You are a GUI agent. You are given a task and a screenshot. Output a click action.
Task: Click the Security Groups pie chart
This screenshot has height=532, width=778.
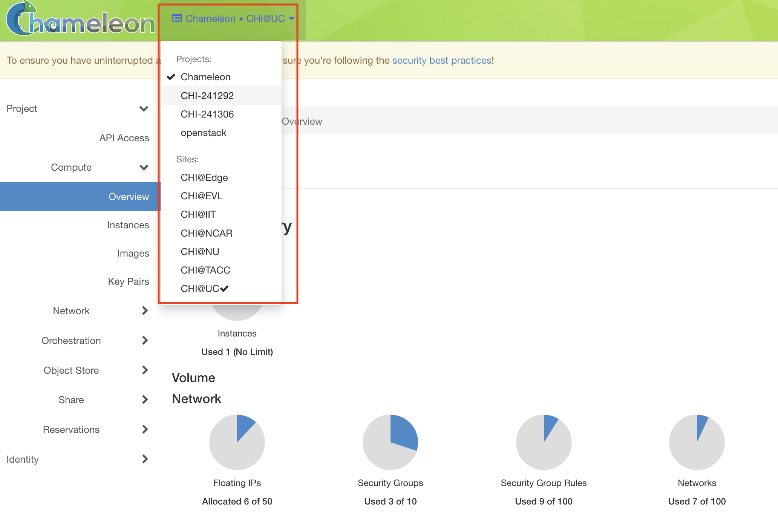pyautogui.click(x=391, y=442)
